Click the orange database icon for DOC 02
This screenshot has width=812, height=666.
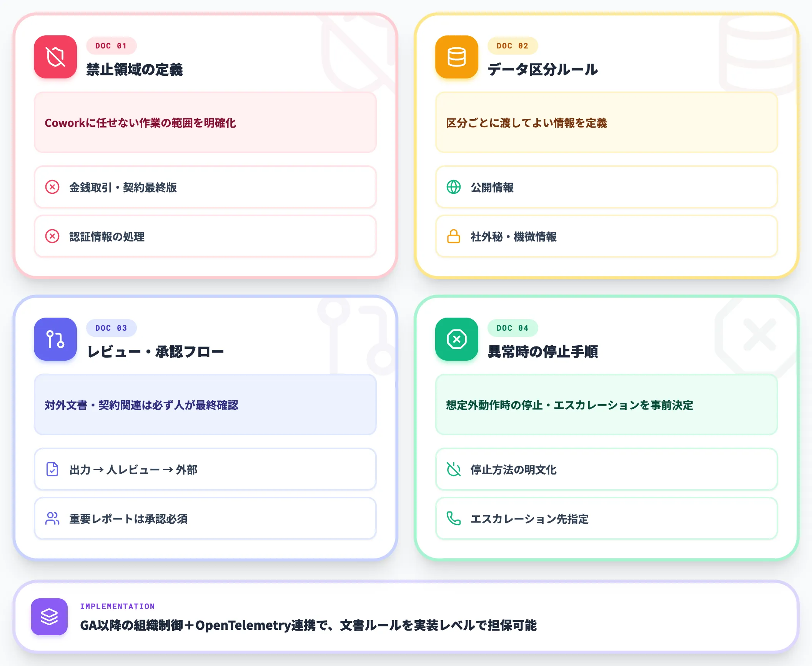[x=457, y=57]
